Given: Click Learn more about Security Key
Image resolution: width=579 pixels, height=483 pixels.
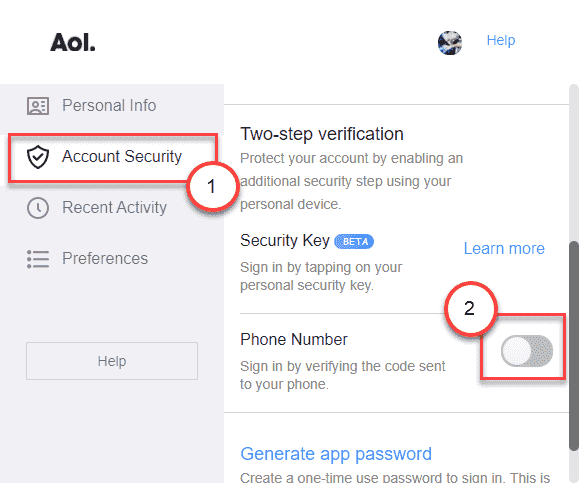Looking at the screenshot, I should pyautogui.click(x=504, y=249).
